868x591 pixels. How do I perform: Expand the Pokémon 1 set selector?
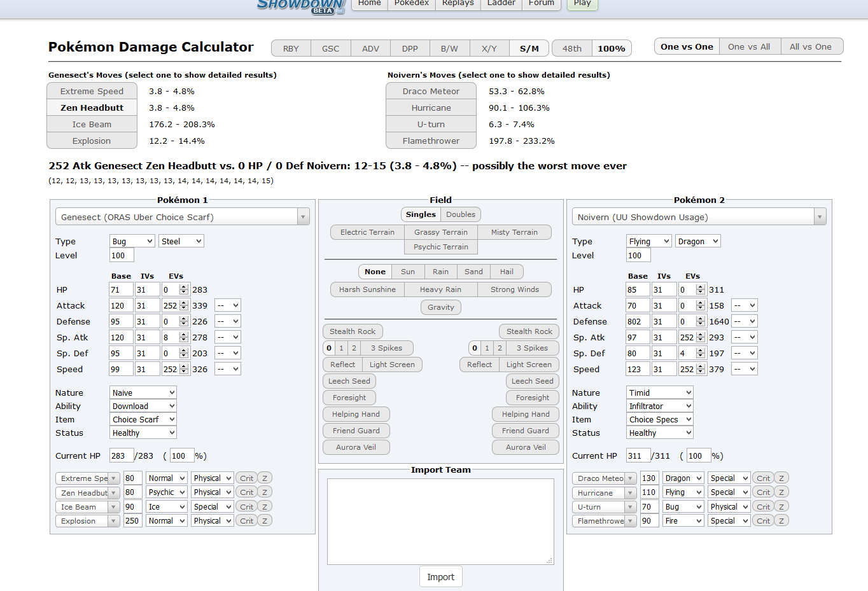[x=303, y=217]
